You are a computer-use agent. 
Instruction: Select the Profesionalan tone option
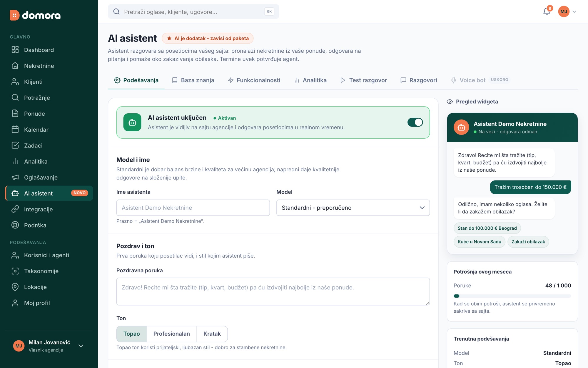(171, 334)
